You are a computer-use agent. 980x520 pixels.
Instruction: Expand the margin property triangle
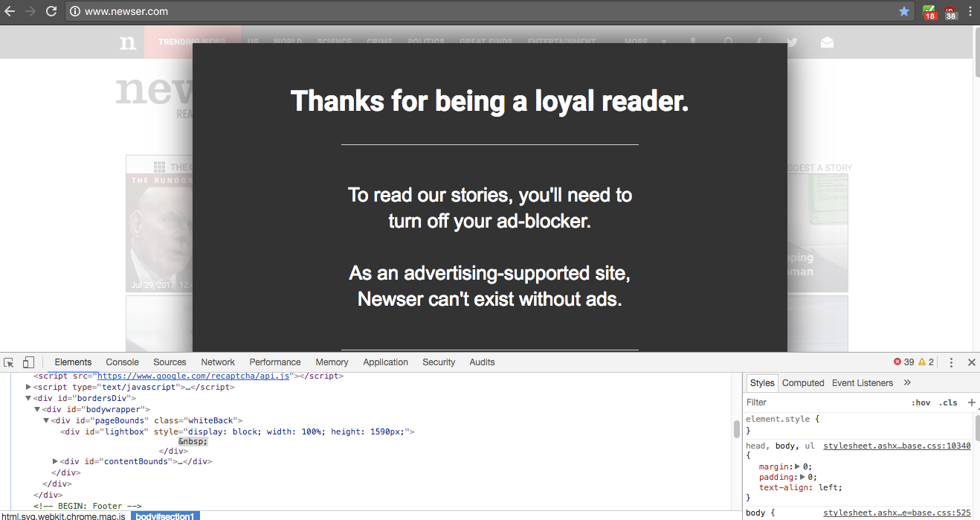[x=798, y=466]
